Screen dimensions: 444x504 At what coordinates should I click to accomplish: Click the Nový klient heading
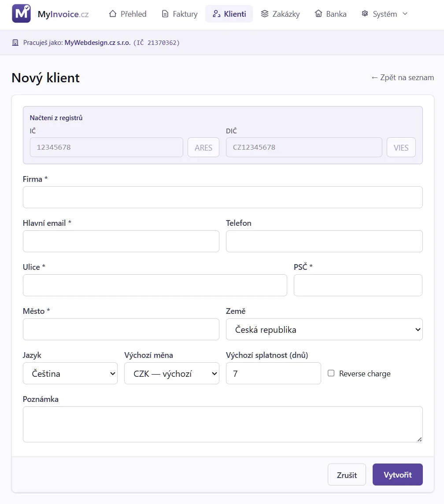45,78
